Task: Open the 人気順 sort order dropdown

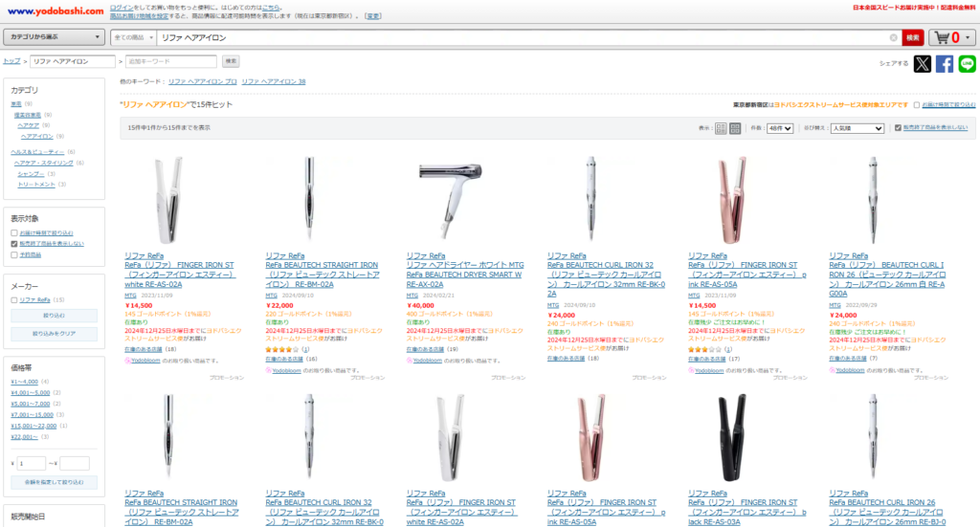Action: point(857,128)
